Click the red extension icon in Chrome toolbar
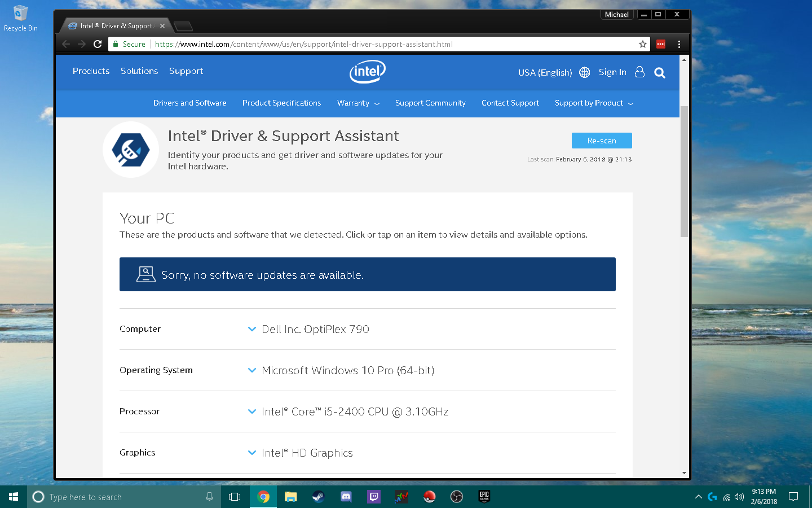Image resolution: width=812 pixels, height=508 pixels. 661,44
